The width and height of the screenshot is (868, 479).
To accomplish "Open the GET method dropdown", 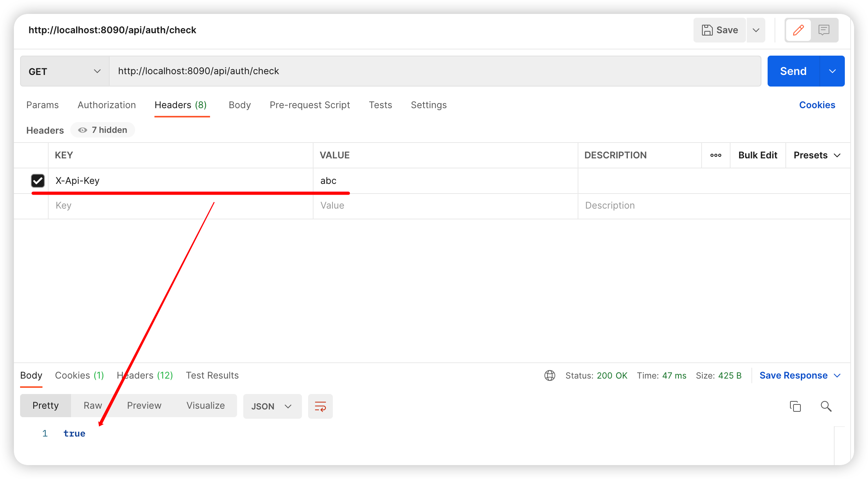I will [x=64, y=71].
